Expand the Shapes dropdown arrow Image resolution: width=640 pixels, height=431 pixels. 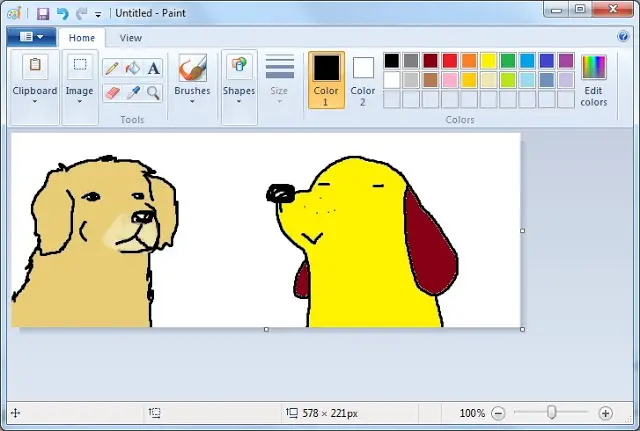(x=239, y=101)
